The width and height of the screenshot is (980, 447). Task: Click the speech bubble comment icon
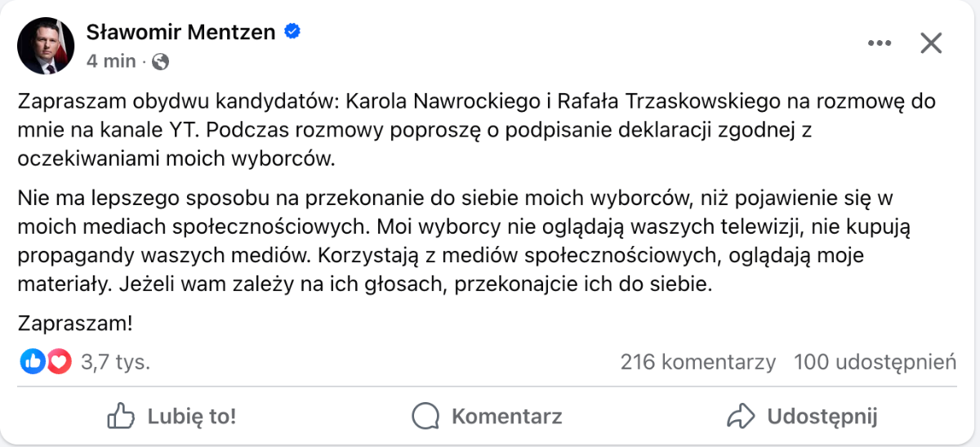click(425, 417)
